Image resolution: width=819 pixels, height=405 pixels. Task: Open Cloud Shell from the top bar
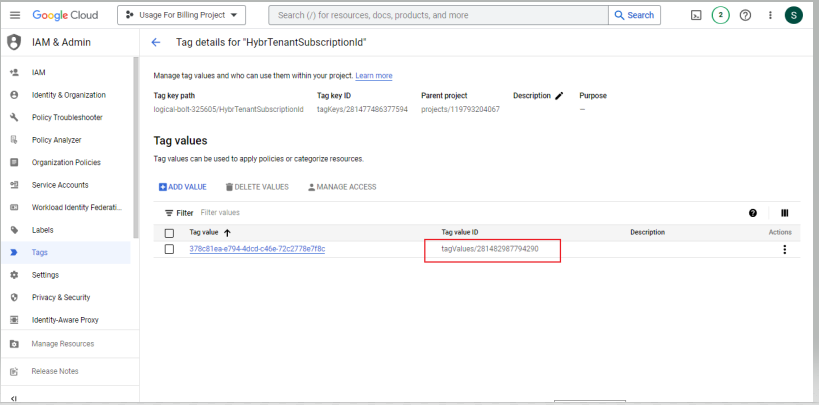[x=696, y=15]
